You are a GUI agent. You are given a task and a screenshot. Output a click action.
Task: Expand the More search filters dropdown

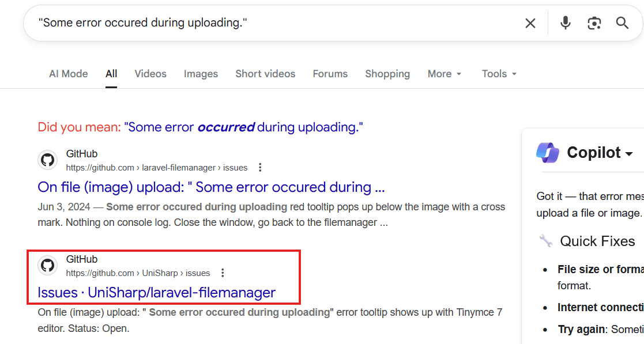click(x=444, y=74)
